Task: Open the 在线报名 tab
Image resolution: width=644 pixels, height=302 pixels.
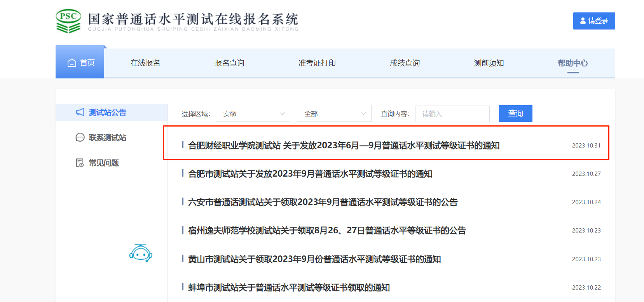Action: click(x=145, y=63)
